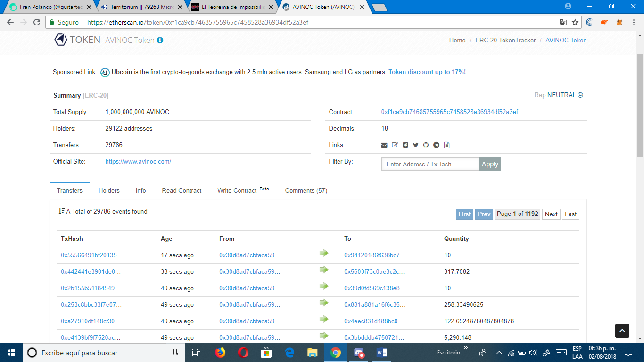Screen dimensions: 644x362
Task: Go back to previous page
Action: point(11,22)
